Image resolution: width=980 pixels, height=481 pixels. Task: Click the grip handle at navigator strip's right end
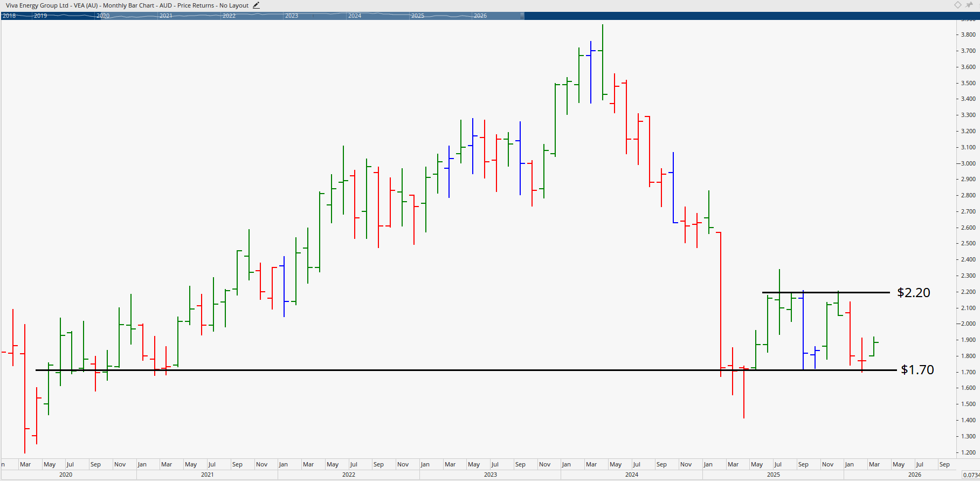[x=522, y=16]
